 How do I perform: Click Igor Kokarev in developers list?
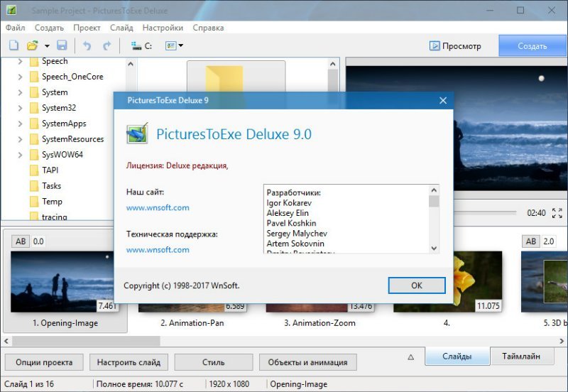click(x=289, y=203)
